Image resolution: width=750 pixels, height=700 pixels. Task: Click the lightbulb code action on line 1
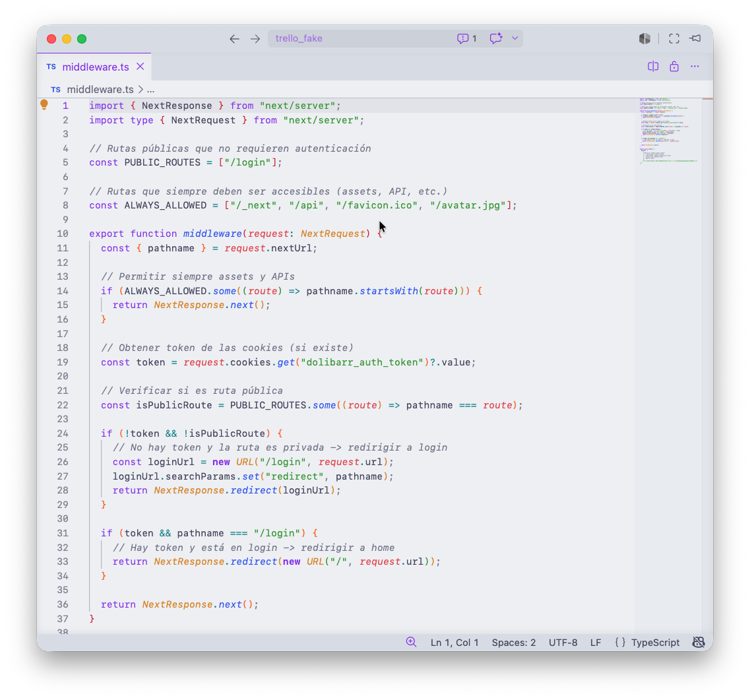[x=44, y=105]
